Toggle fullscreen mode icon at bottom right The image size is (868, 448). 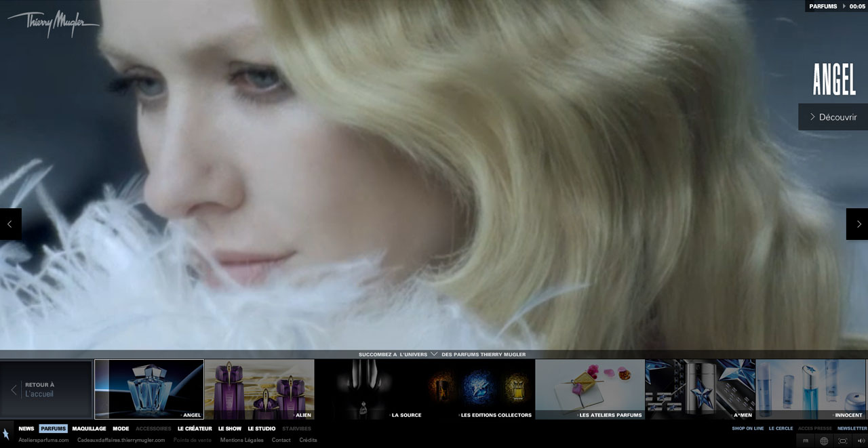tap(842, 441)
